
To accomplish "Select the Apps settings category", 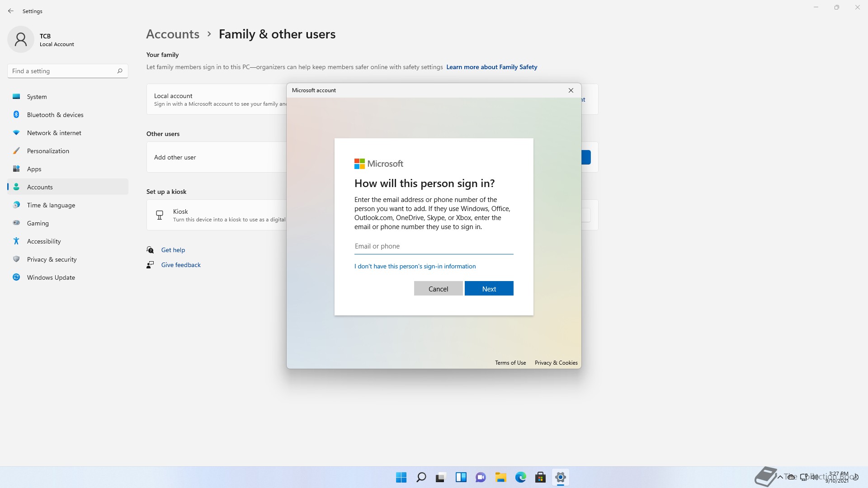I will pyautogui.click(x=68, y=169).
